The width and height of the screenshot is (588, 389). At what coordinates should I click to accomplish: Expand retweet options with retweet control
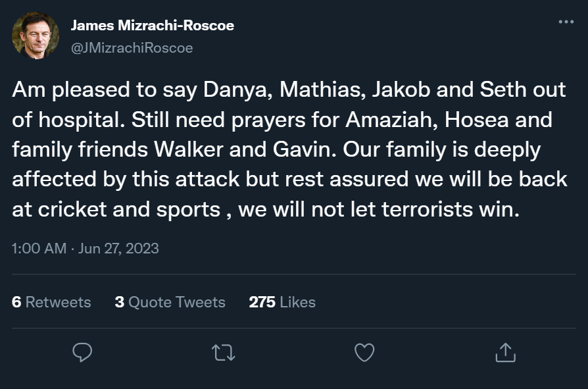[222, 353]
